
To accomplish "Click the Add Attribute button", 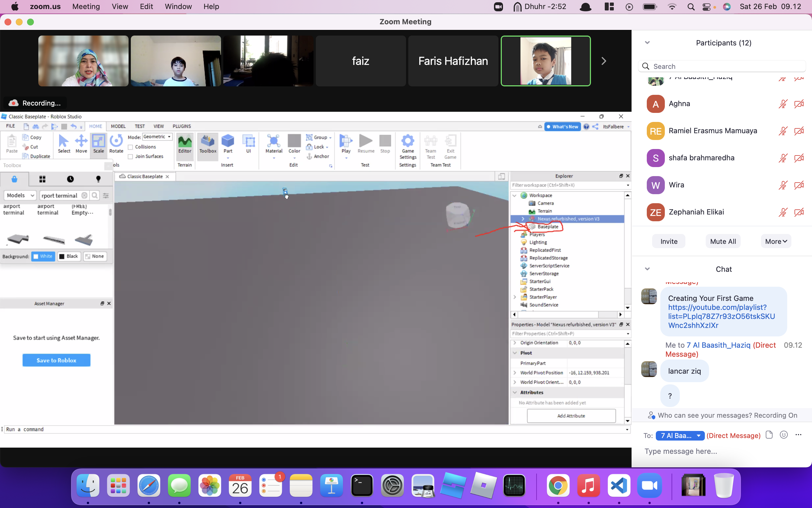I will pyautogui.click(x=571, y=416).
